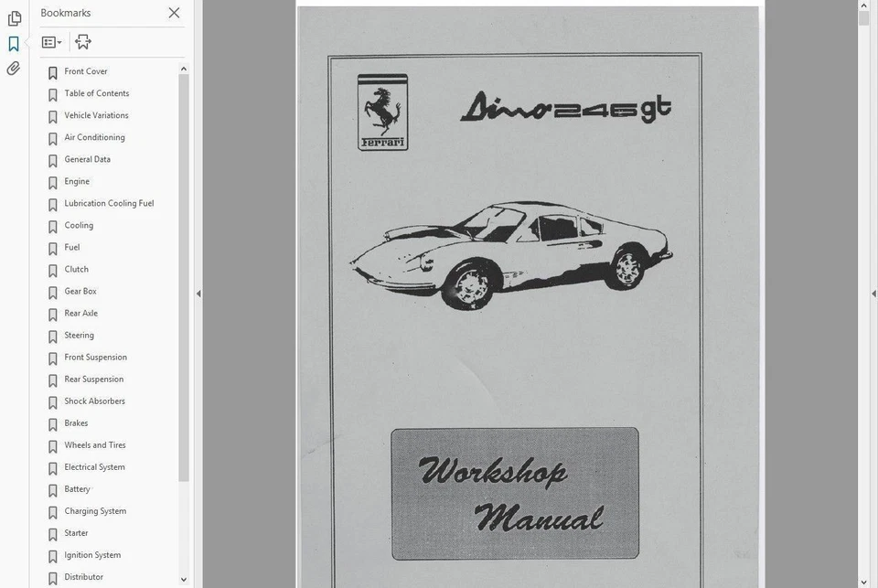
Task: Select the Ignition System bookmark
Action: coord(91,555)
